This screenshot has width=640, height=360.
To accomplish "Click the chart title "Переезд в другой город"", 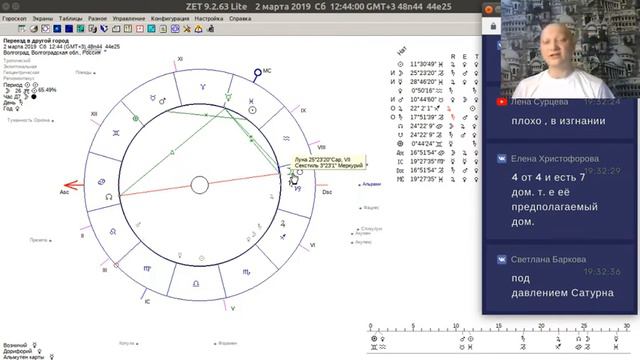I will point(36,41).
